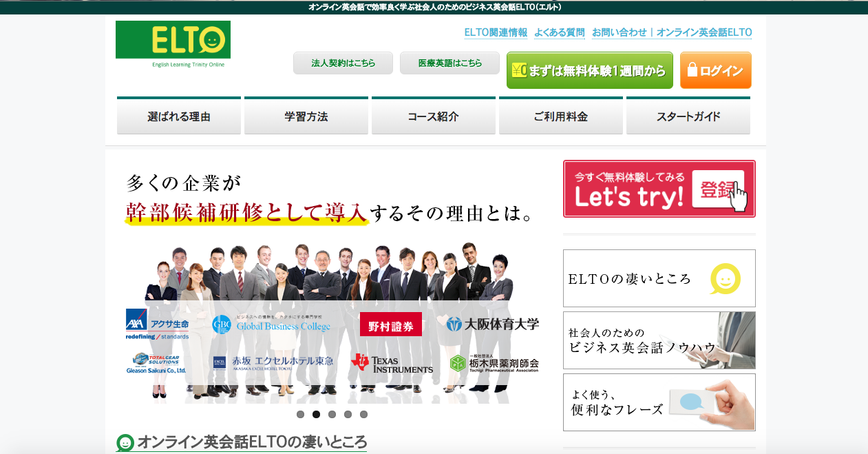The image size is (868, 454).
Task: Open the ELTOの凄いところ sidebar banner
Action: coord(659,278)
